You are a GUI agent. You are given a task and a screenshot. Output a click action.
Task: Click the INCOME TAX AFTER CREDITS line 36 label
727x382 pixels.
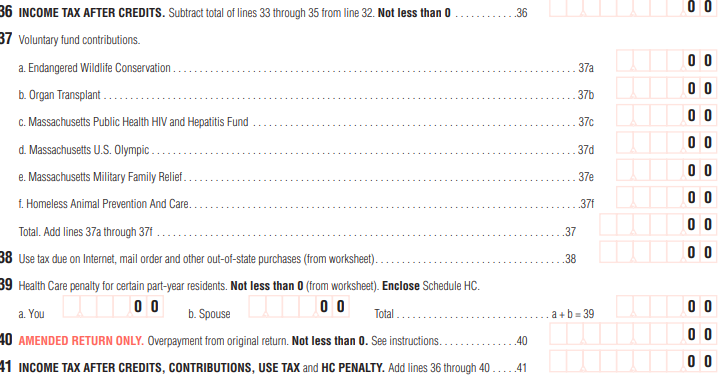pos(92,13)
